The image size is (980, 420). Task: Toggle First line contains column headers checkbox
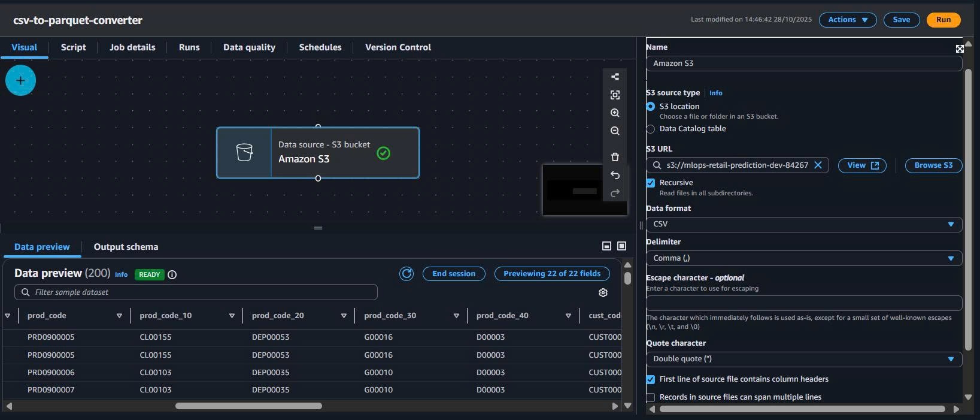coord(651,379)
